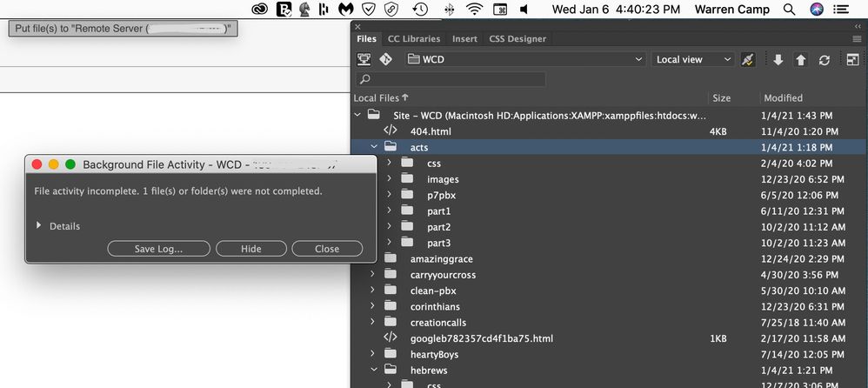Screen dimensions: 868x388
Task: Expand the part2 folder
Action: click(x=389, y=226)
